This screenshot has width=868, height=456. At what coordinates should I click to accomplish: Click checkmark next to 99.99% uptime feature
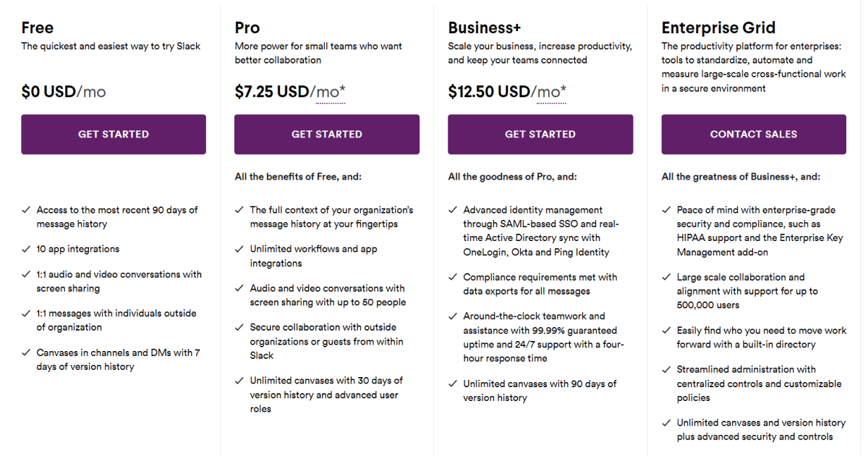[x=453, y=316]
